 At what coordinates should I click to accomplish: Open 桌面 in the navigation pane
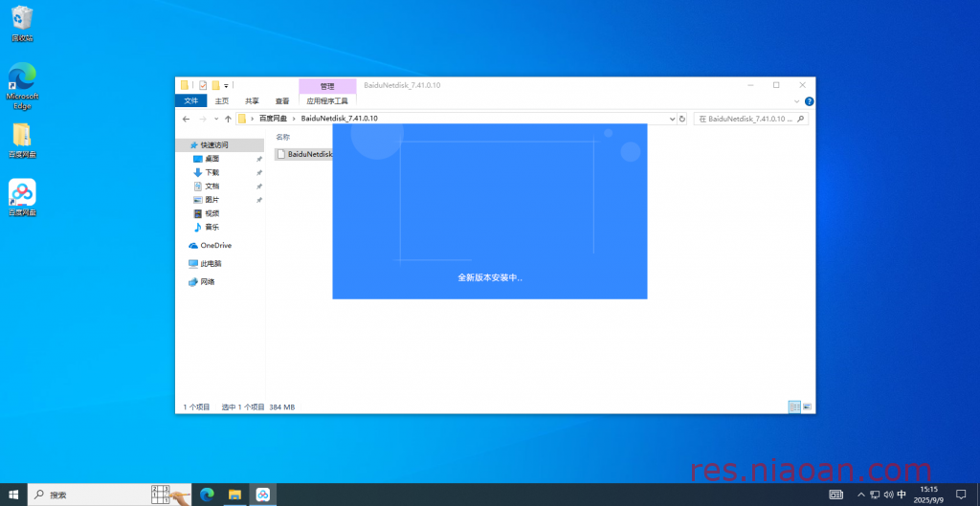tap(212, 159)
